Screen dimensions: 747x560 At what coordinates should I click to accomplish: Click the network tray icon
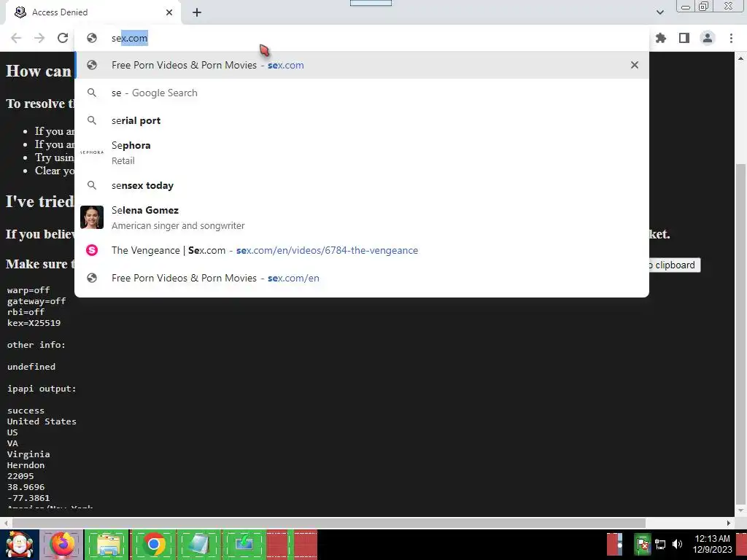(660, 544)
